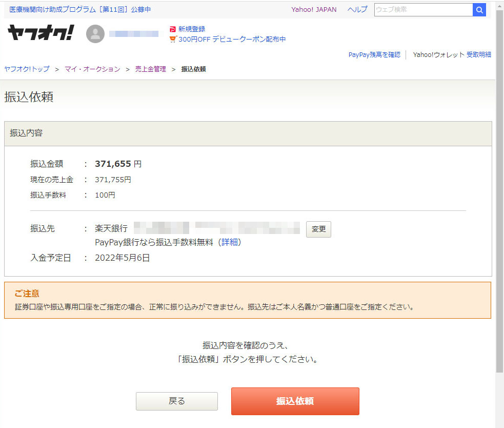Click inside the ウェブ検索 search field
Image resolution: width=504 pixels, height=428 pixels.
click(423, 10)
